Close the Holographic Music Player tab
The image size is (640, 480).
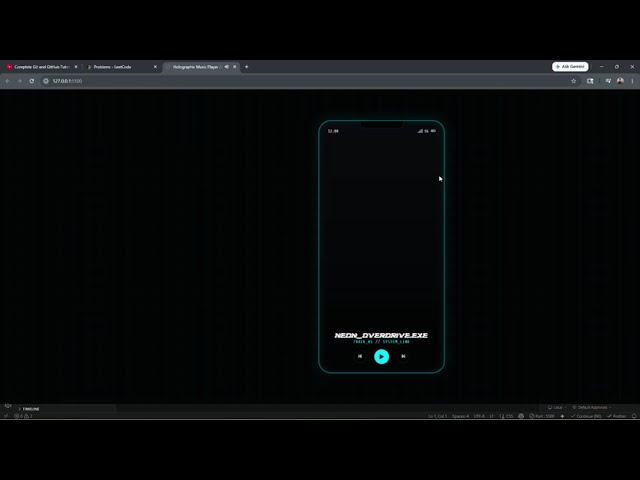[x=235, y=67]
